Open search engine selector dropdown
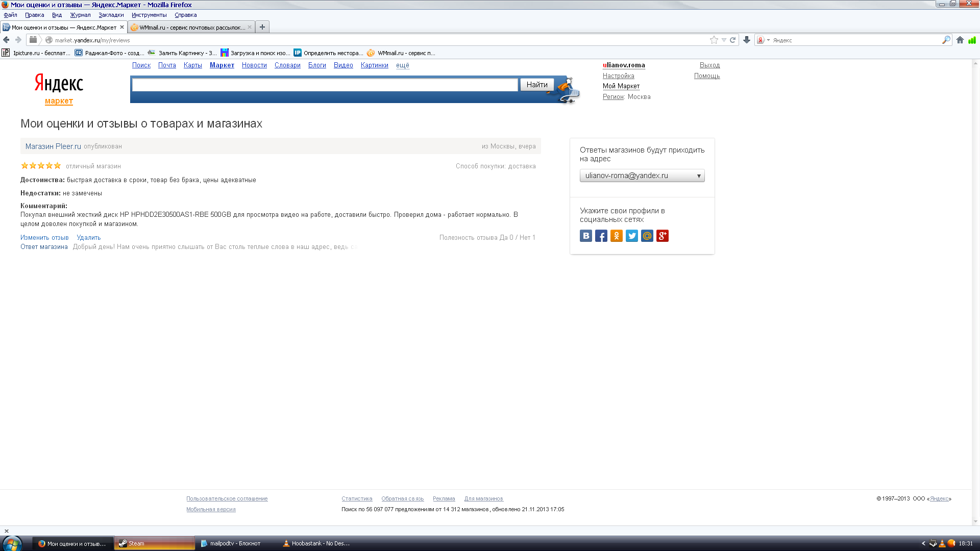The height and width of the screenshot is (551, 980). [x=763, y=40]
